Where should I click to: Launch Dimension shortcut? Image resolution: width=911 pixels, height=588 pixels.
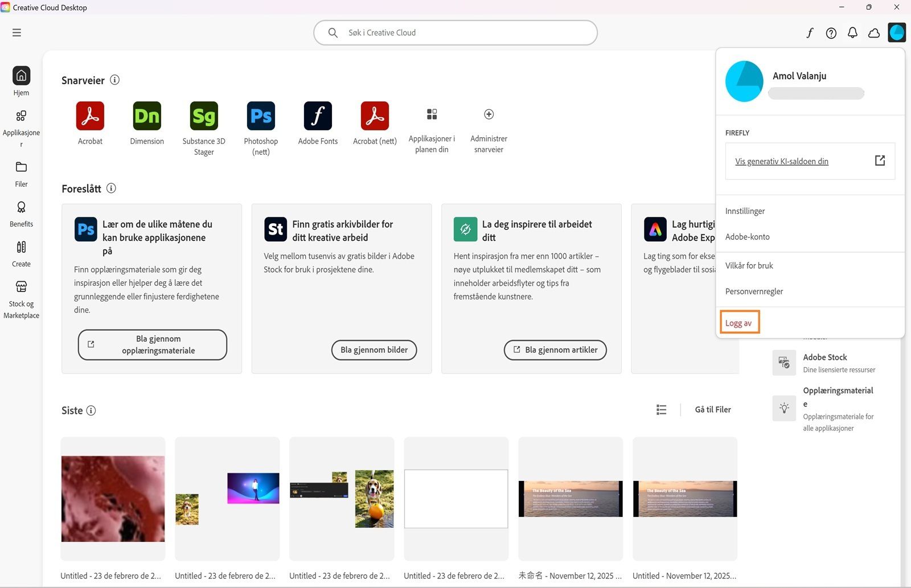coord(147,124)
